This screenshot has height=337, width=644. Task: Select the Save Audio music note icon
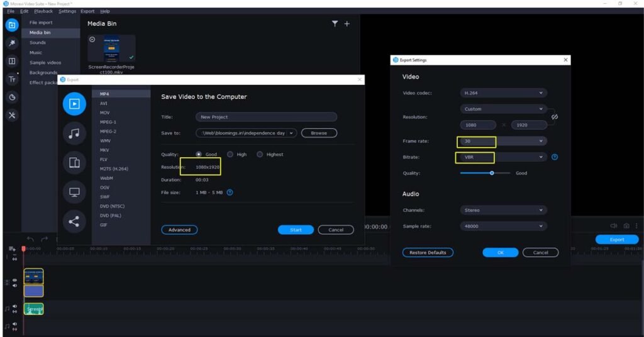pyautogui.click(x=74, y=133)
